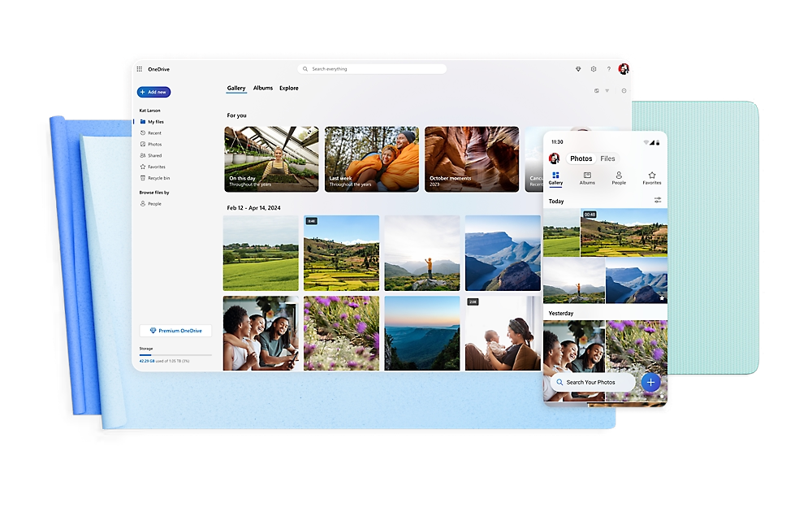Click the Shared section icon

pyautogui.click(x=140, y=155)
